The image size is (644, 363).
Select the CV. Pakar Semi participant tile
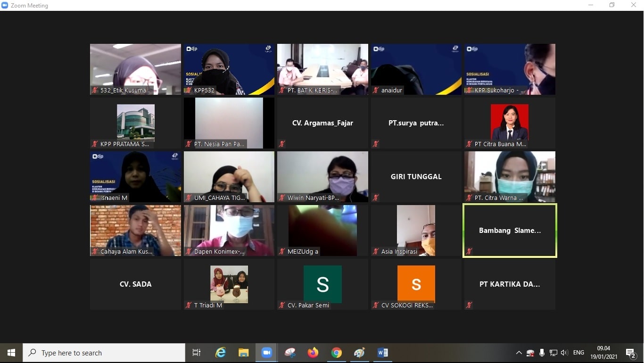click(x=322, y=284)
